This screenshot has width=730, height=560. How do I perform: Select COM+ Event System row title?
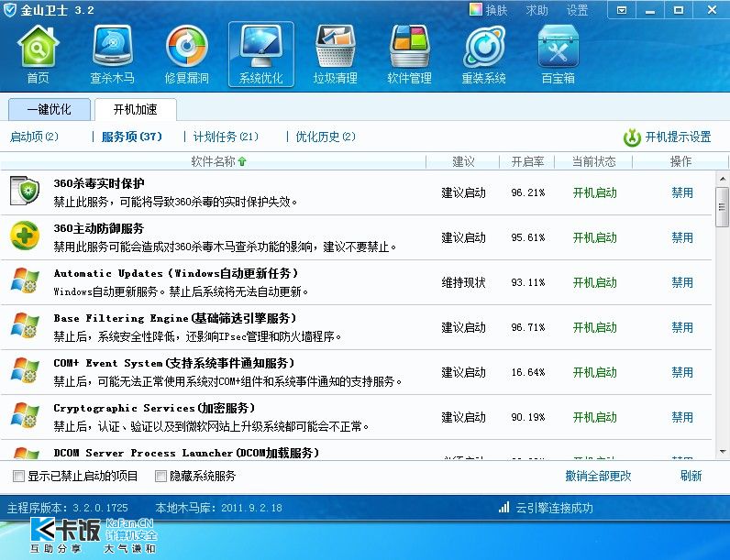pyautogui.click(x=173, y=363)
